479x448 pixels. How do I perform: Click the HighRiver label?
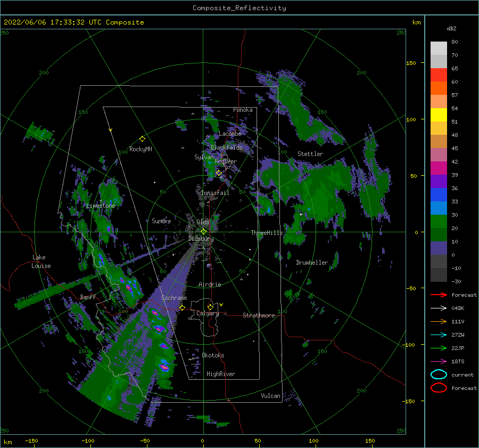tap(221, 374)
